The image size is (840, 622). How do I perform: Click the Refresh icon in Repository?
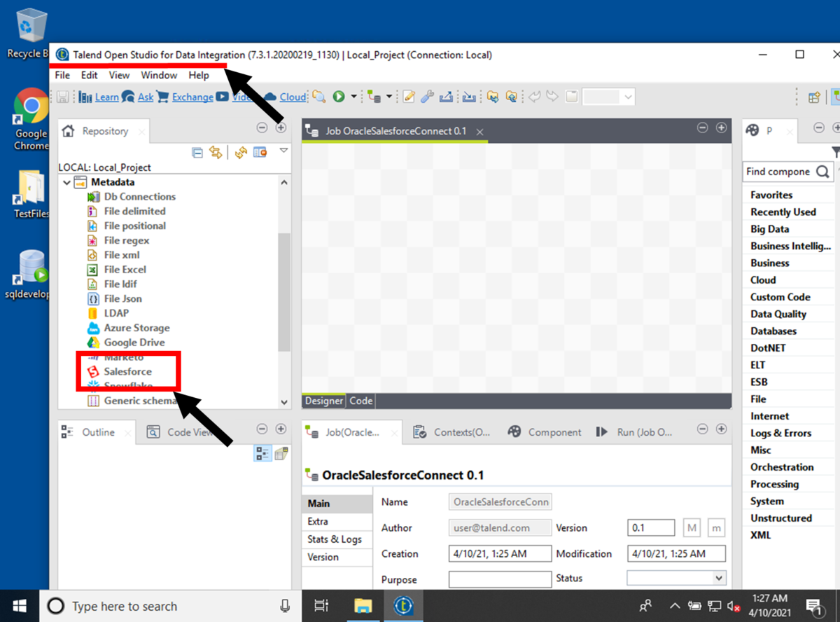click(x=241, y=152)
